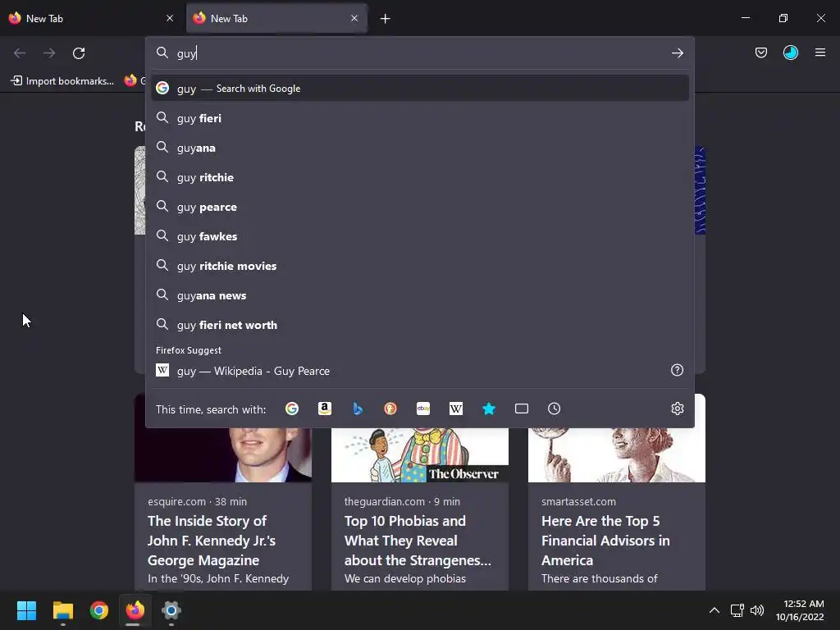840x630 pixels.
Task: Click the Go arrow in the address bar
Action: click(x=677, y=53)
